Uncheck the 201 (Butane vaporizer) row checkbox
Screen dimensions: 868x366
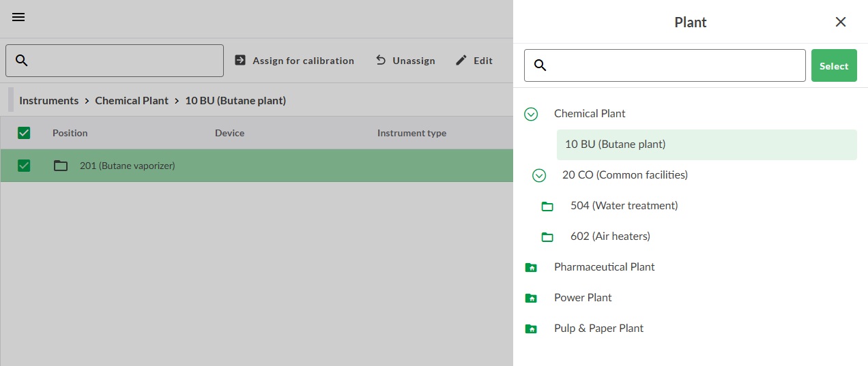tap(24, 165)
